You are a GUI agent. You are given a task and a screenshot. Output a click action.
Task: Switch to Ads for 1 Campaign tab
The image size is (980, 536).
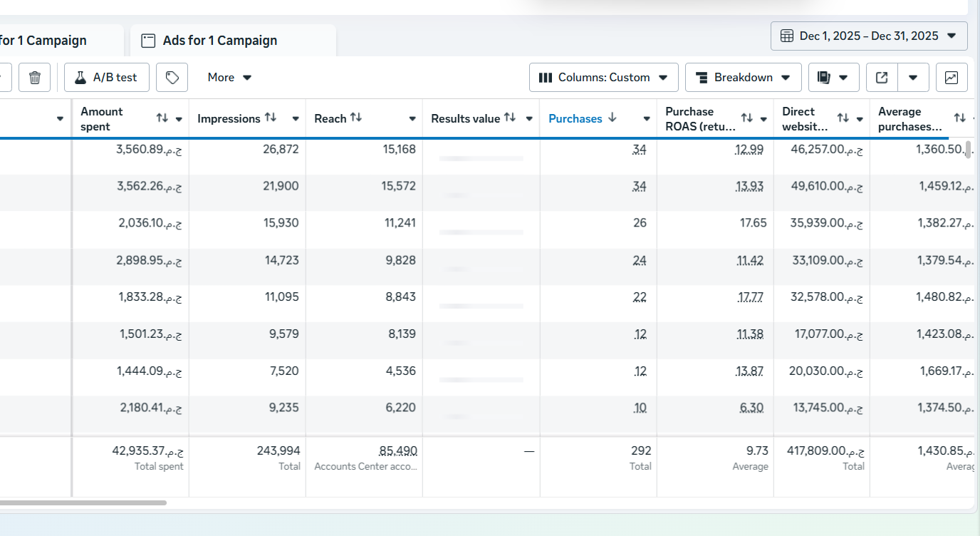point(219,41)
